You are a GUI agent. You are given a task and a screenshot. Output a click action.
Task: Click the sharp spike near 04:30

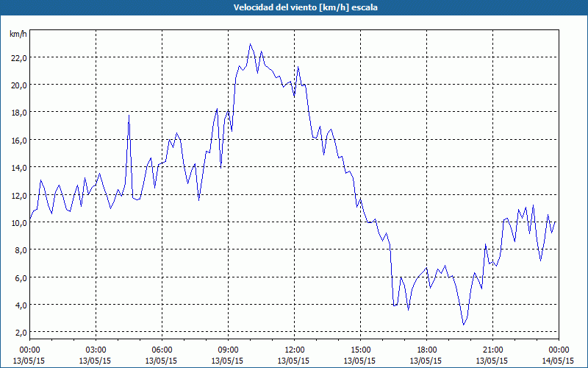[129, 116]
